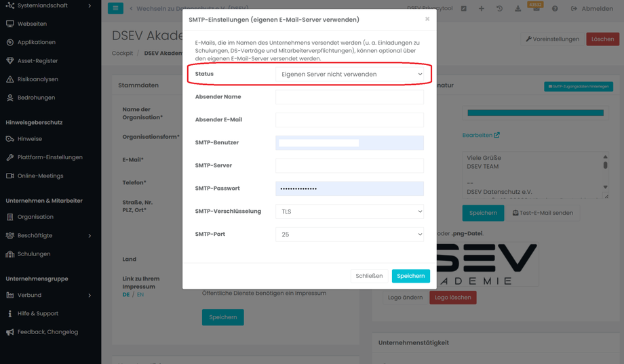Click the Schulungen icon in sidebar

[10, 254]
